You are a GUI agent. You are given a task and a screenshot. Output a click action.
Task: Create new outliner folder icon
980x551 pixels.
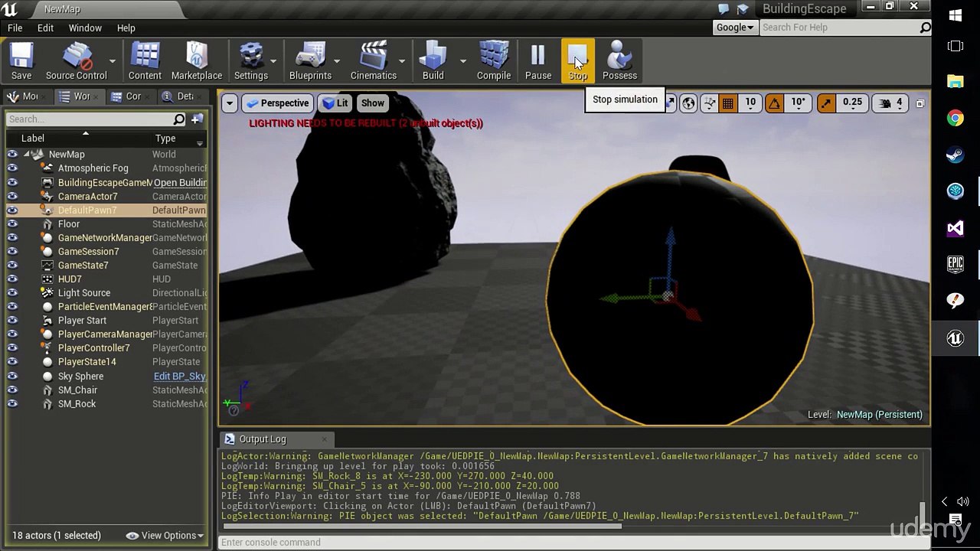[197, 119]
